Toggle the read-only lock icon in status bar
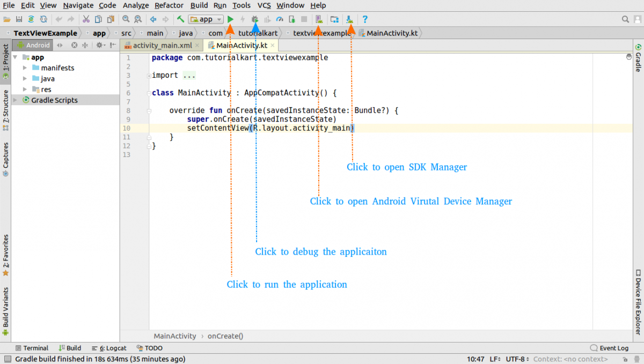644x364 pixels. coord(624,359)
